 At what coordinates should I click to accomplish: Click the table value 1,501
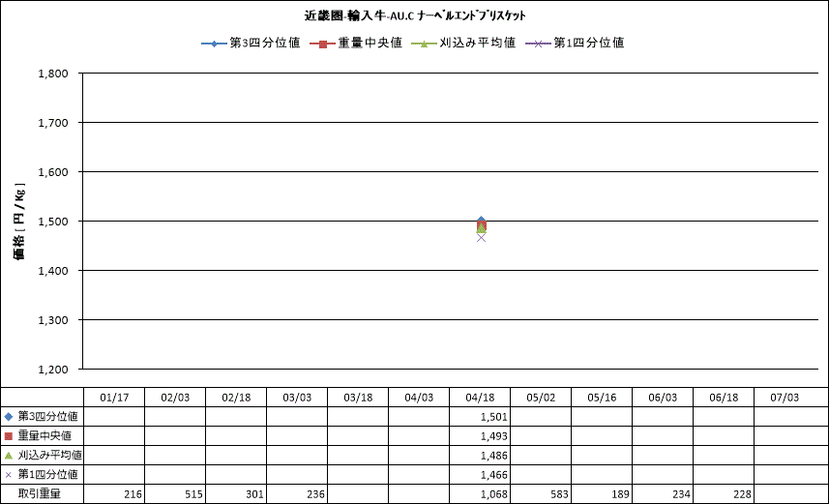pos(493,417)
